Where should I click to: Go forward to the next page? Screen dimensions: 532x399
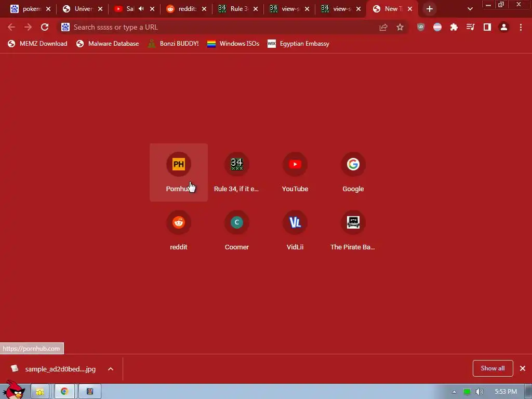(28, 27)
